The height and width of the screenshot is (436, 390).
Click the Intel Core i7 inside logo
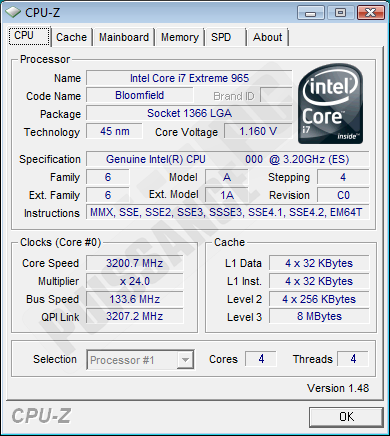tap(330, 104)
